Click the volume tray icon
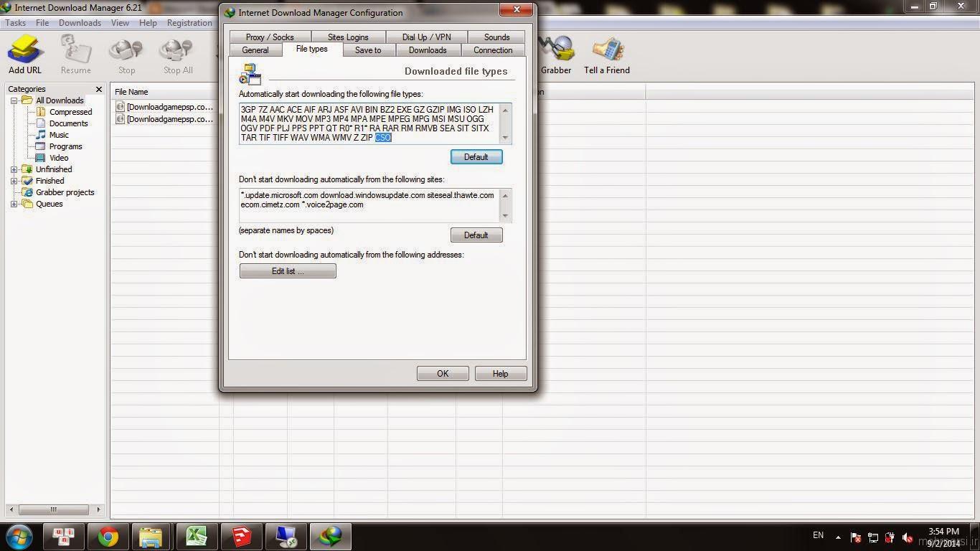The image size is (980, 551). 908,537
